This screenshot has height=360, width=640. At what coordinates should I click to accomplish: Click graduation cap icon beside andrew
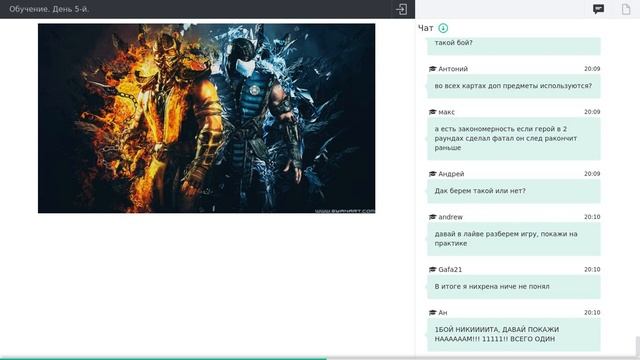coord(433,217)
